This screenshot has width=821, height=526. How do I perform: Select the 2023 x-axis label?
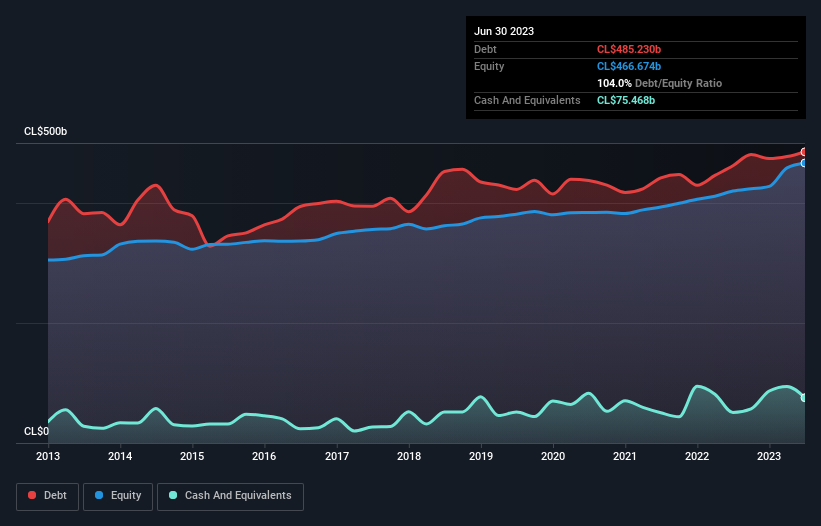[769, 456]
